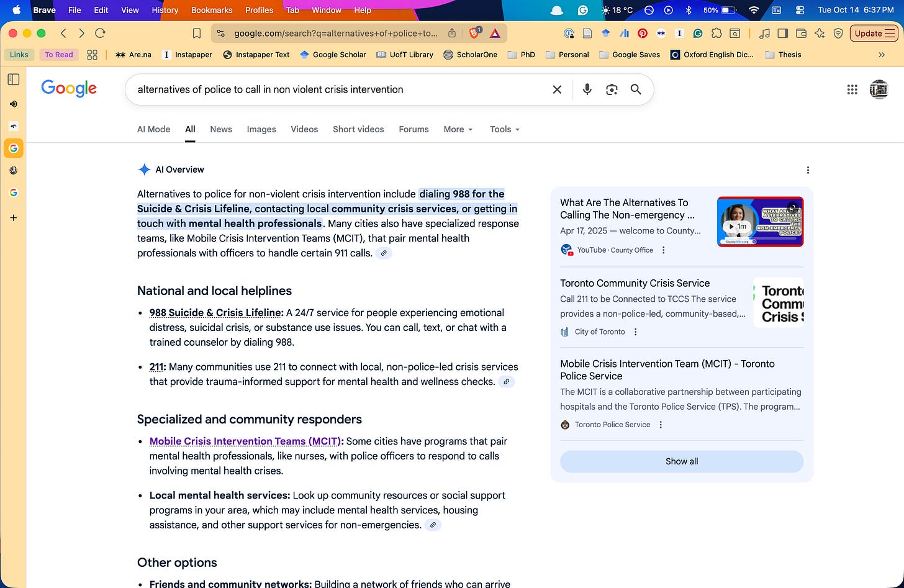Open Mobile Crisis Intervention Teams (MCIT) link

click(x=245, y=441)
